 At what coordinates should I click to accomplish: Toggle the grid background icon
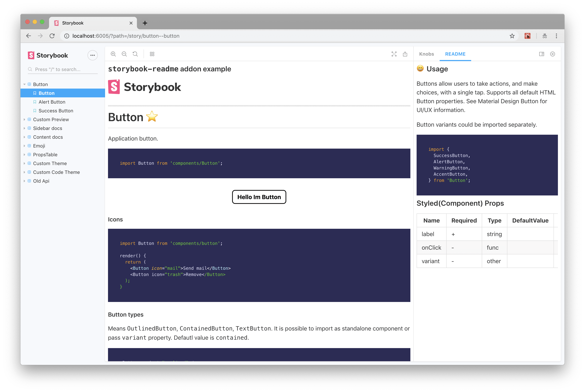152,54
